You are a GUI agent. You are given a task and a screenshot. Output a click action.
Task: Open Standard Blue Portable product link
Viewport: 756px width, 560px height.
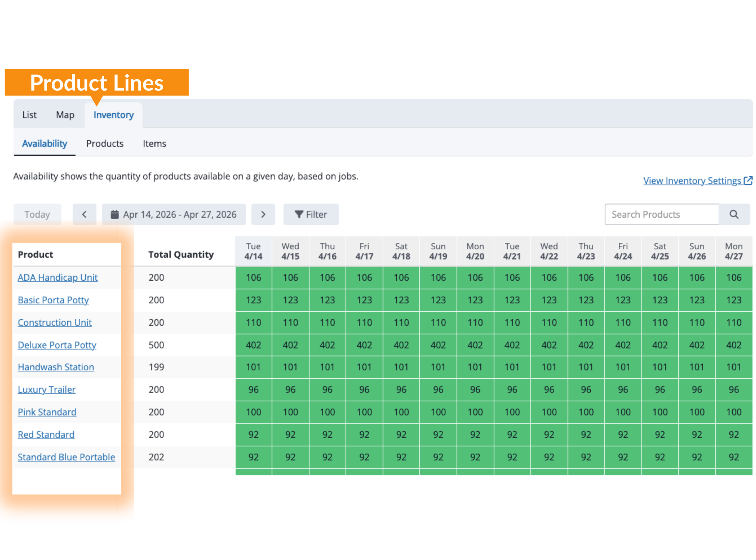click(66, 457)
